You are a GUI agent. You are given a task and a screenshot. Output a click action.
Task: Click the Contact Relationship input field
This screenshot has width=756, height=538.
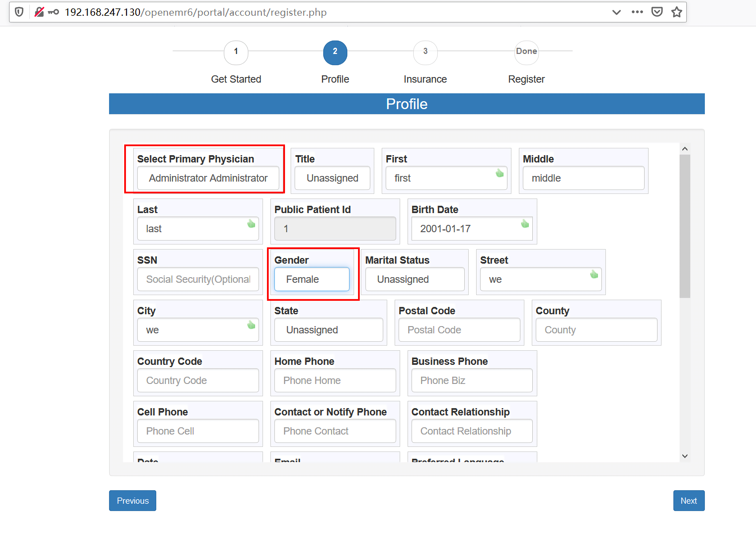(x=472, y=431)
